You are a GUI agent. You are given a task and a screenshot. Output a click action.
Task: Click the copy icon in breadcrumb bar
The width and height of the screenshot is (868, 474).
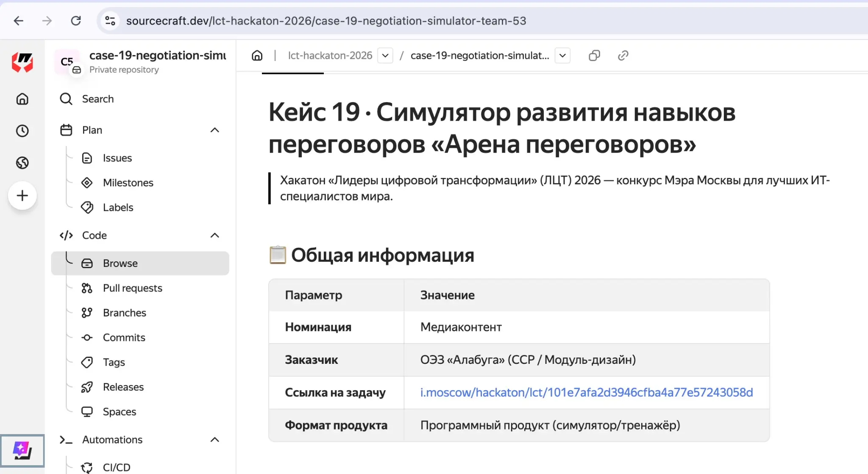click(594, 55)
